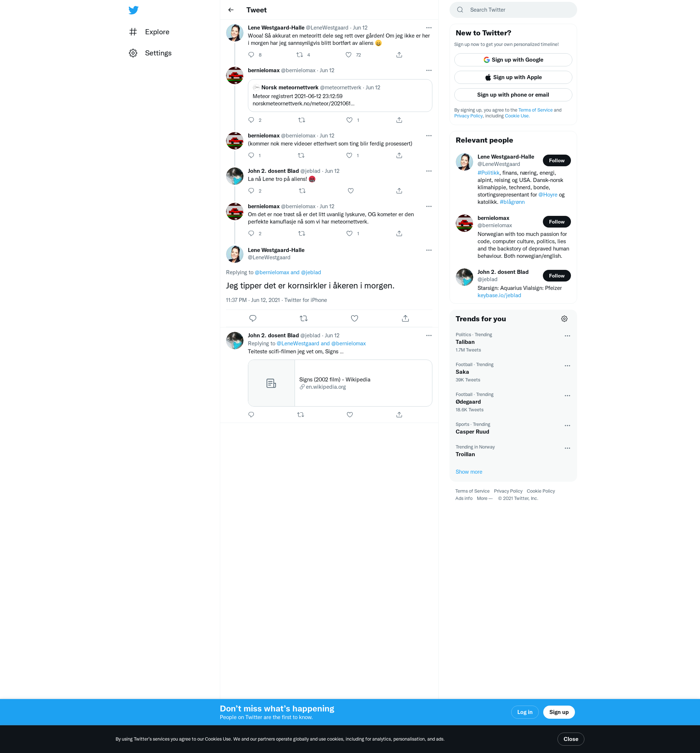Sign up with Google
Viewport: 700px width, 753px height.
(x=513, y=60)
